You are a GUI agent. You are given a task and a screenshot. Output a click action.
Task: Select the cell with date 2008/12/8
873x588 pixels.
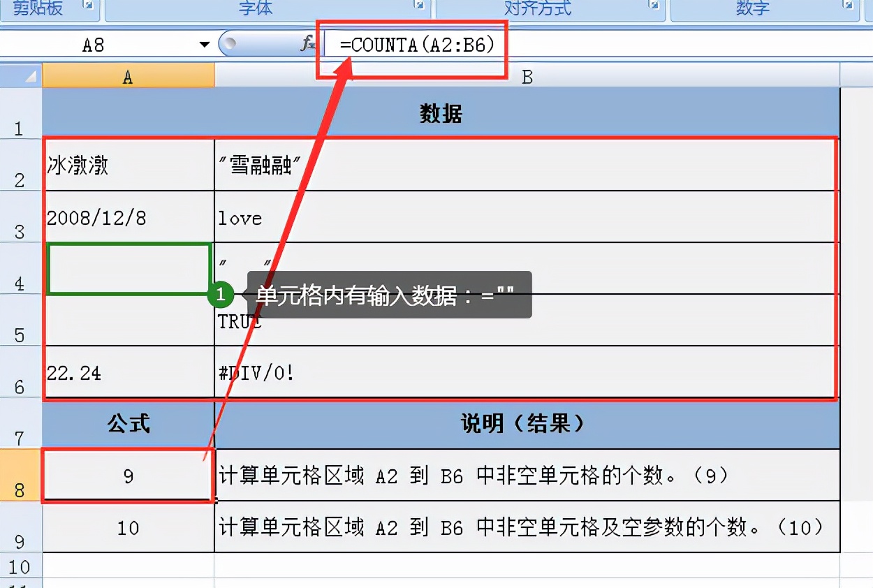129,216
